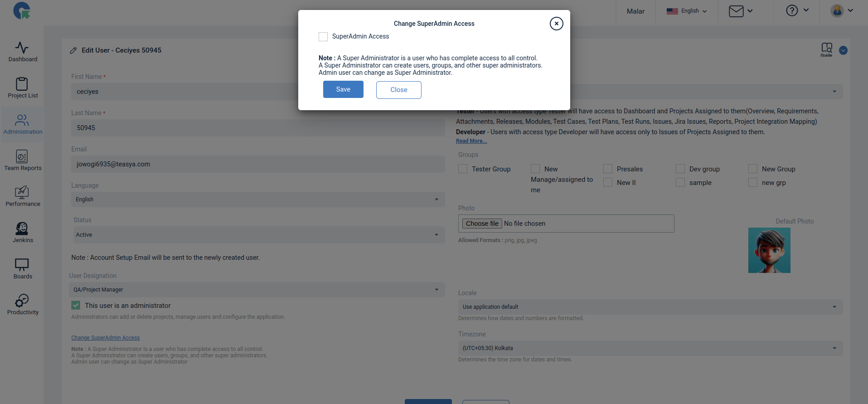Click the mail envelope icon
This screenshot has width=868, height=404.
pos(736,11)
